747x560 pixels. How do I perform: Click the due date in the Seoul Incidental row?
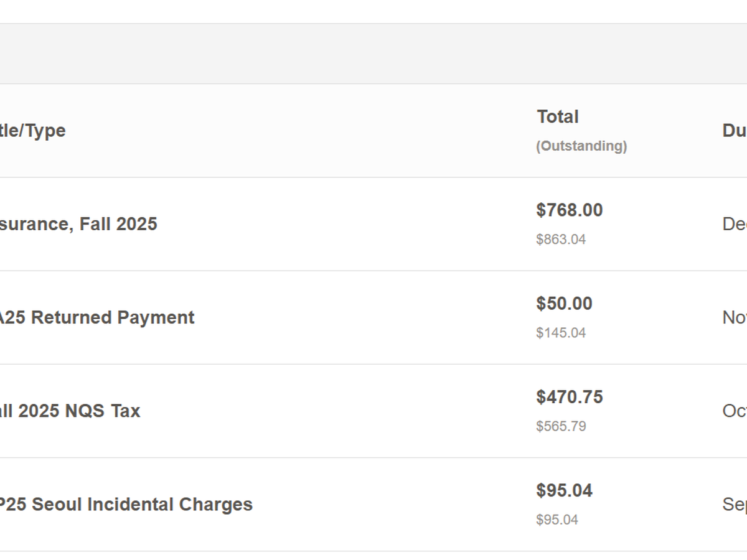click(735, 504)
